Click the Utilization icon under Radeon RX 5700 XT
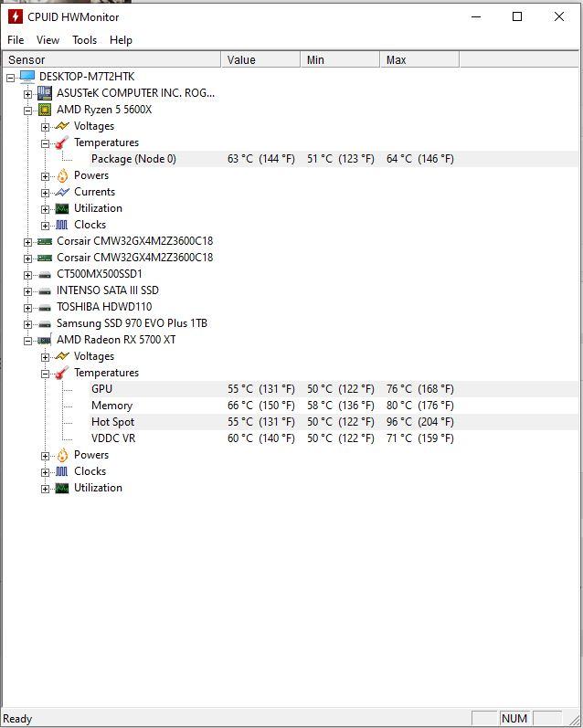The image size is (583, 728). [62, 488]
